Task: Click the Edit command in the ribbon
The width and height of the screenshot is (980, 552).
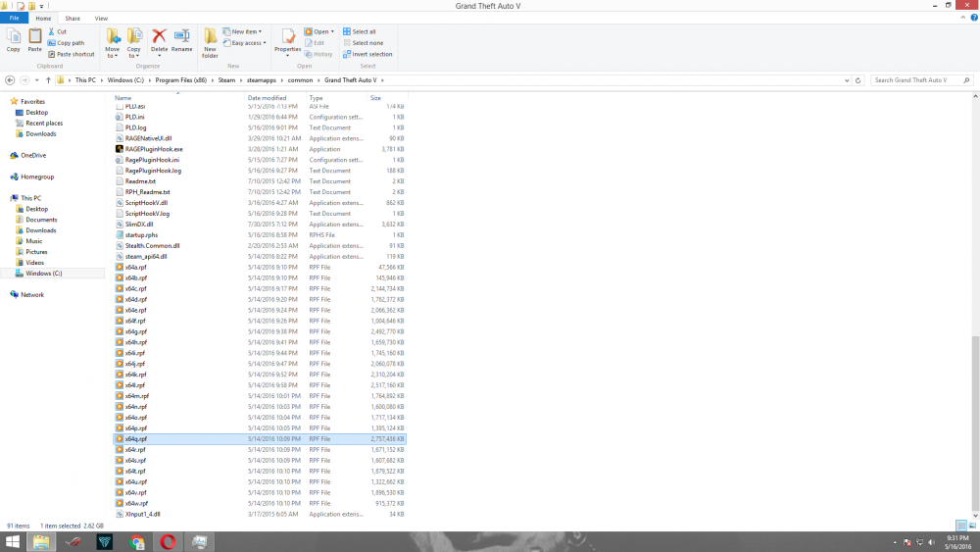Action: point(315,43)
